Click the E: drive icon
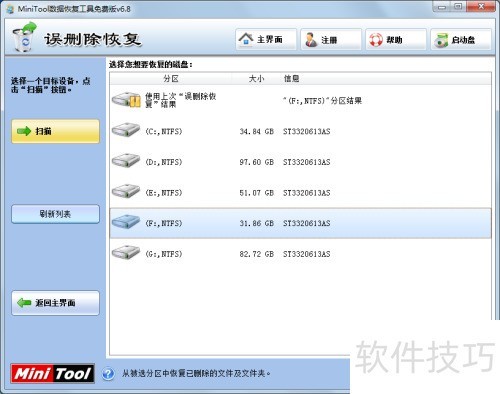 [x=126, y=191]
